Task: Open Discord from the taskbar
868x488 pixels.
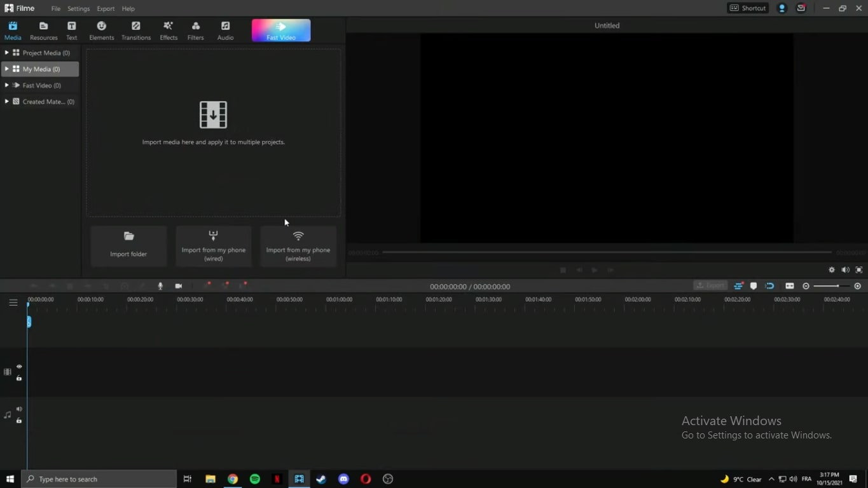Action: 343,479
